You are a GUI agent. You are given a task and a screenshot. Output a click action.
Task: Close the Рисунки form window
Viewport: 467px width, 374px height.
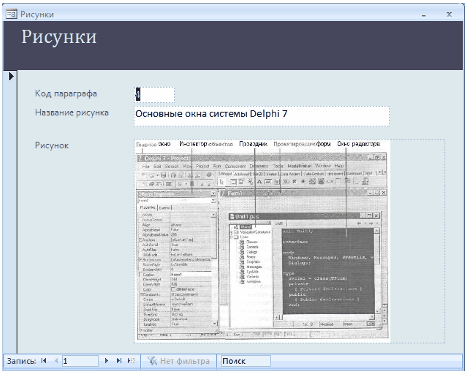click(449, 14)
